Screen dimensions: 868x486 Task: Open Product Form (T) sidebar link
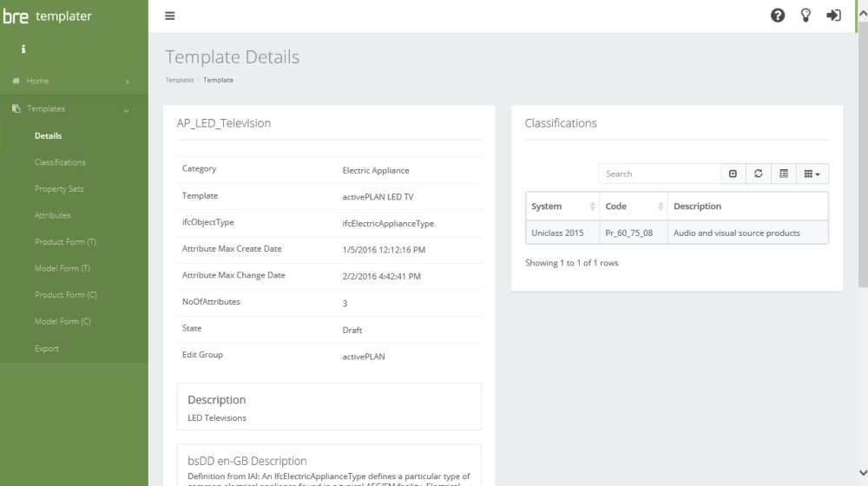pyautogui.click(x=65, y=242)
